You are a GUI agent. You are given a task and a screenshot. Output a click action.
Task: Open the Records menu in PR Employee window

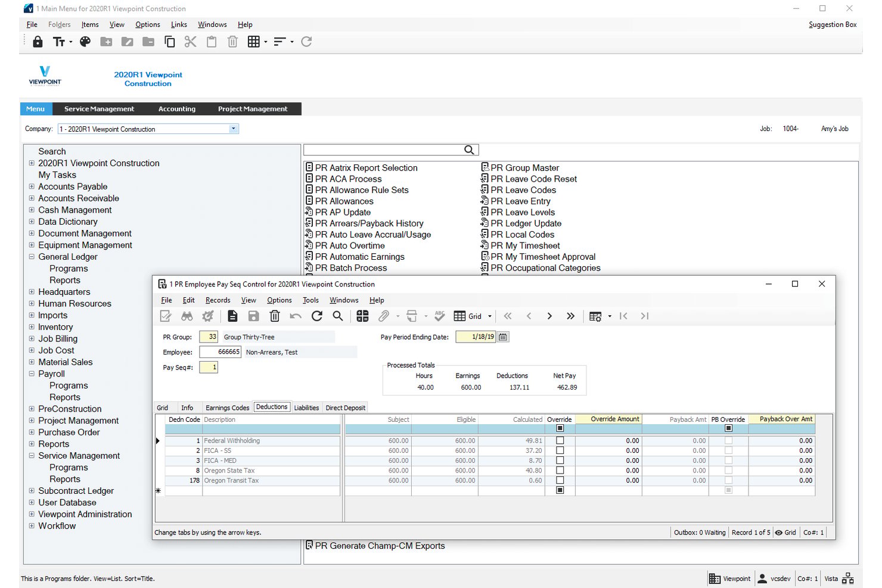pos(218,300)
